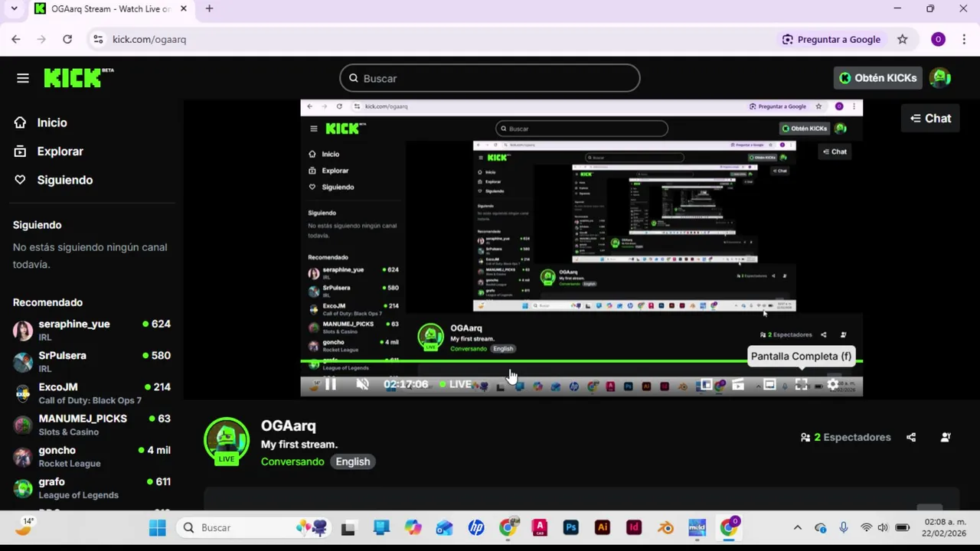Focus the Kick Buscar search field

[x=490, y=78]
